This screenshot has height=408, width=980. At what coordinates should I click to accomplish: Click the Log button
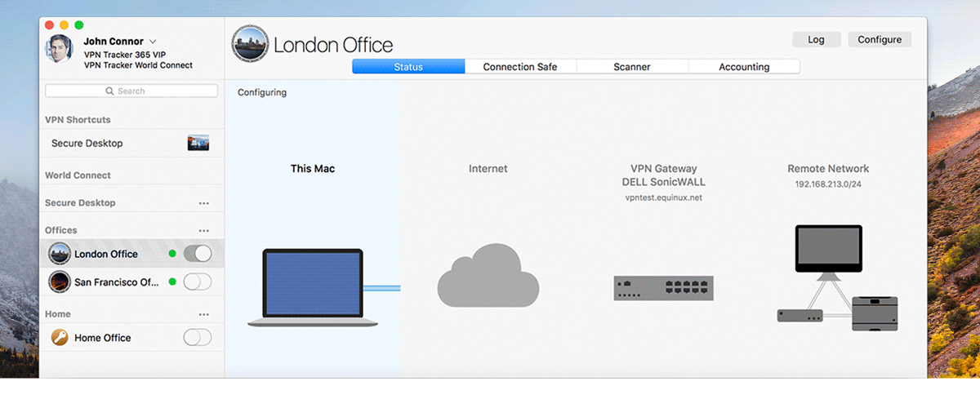tap(816, 40)
